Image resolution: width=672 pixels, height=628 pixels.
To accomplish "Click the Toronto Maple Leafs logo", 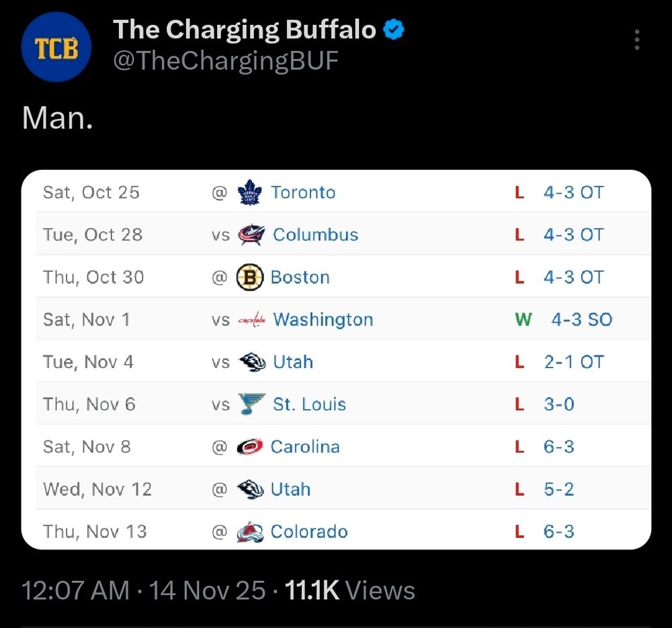I will [249, 193].
